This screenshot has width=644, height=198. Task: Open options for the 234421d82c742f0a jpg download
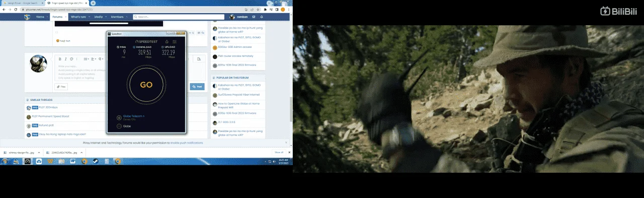coord(81,152)
